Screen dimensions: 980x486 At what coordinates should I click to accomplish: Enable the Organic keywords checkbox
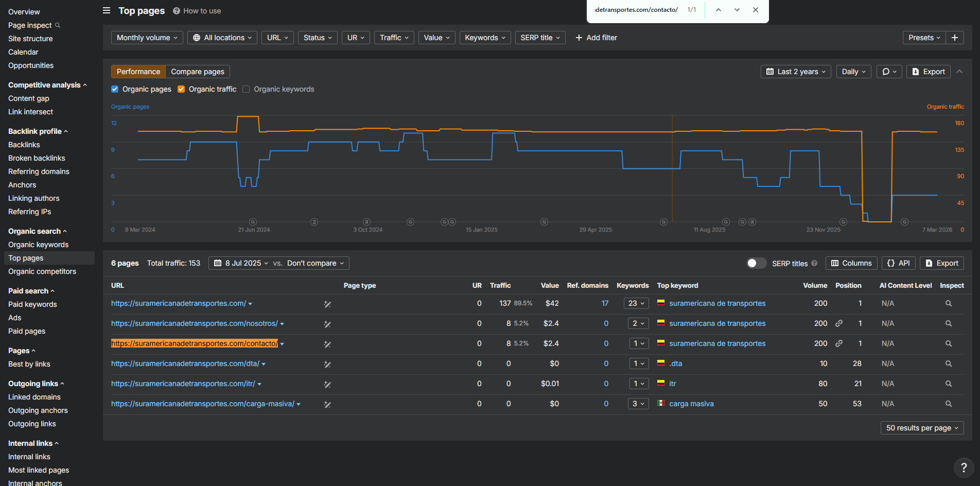[x=246, y=89]
